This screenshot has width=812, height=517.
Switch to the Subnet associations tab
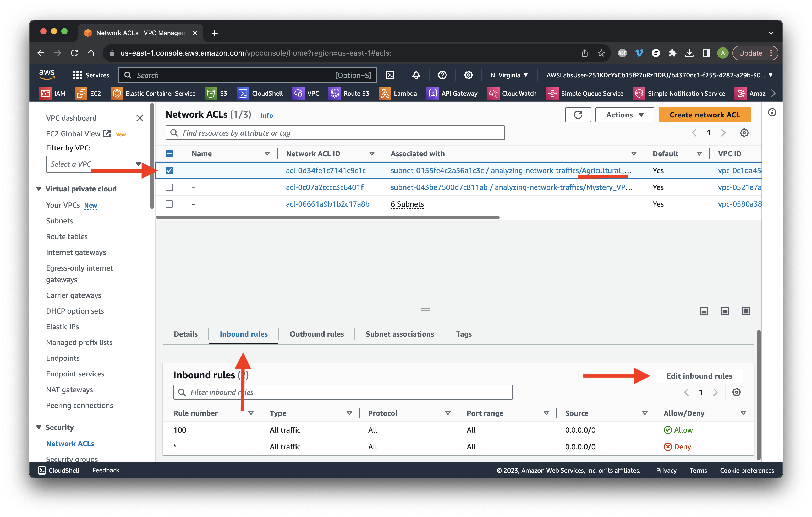coord(400,334)
